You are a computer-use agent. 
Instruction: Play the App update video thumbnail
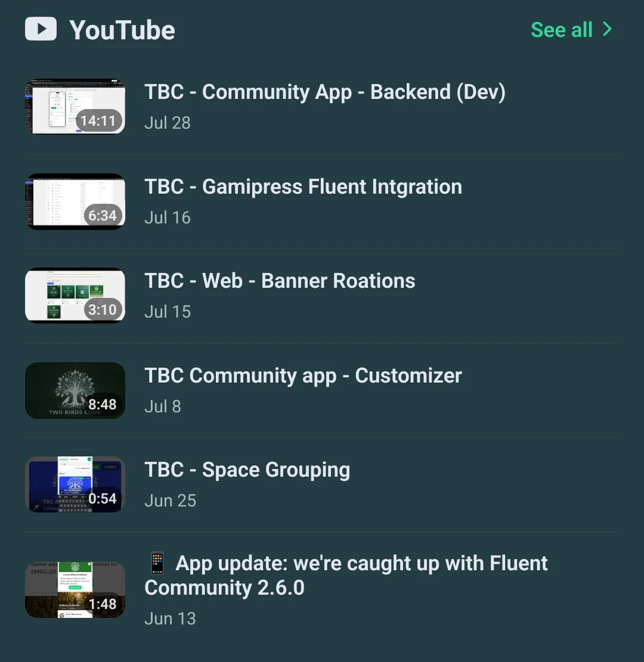tap(75, 590)
